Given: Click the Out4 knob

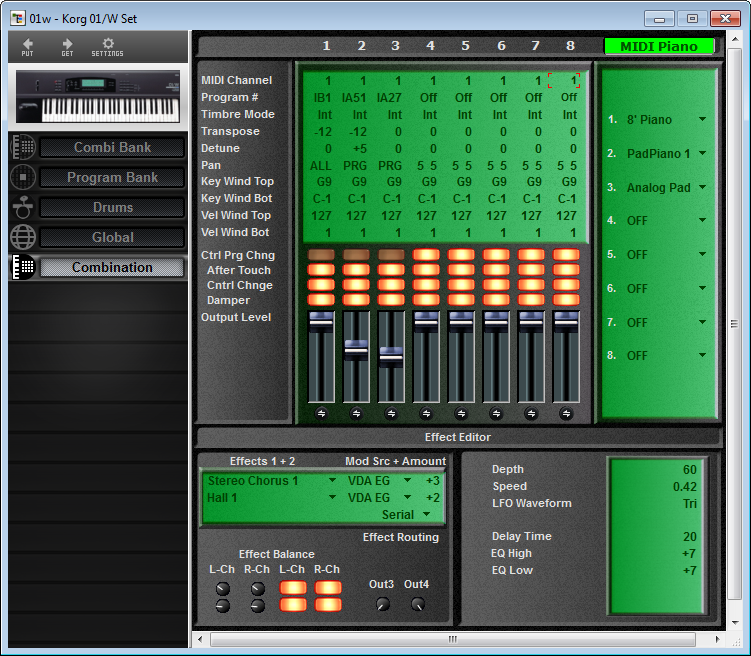Looking at the screenshot, I should pos(418,604).
